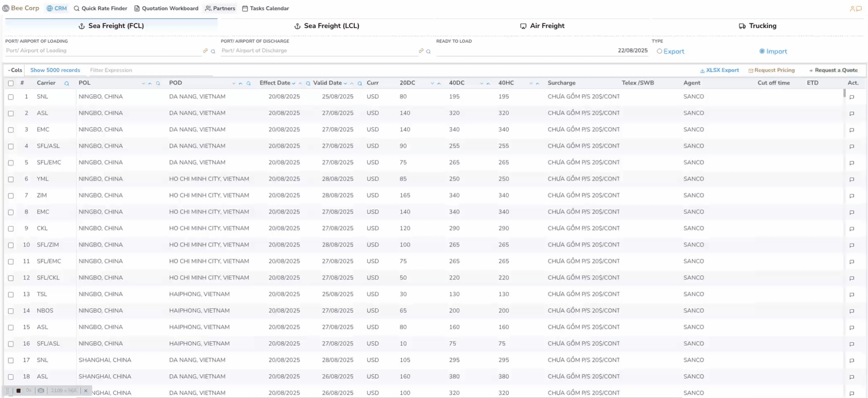Click the link icon beside Port of Discharge field

[421, 51]
